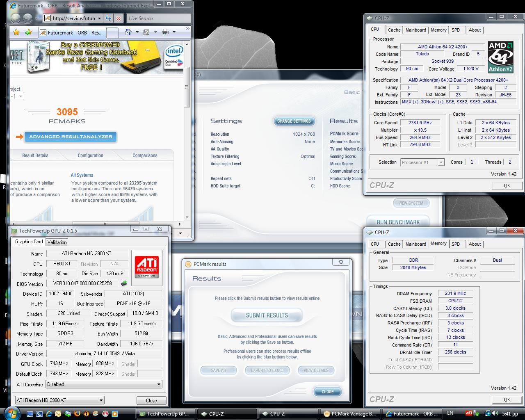Click Close button in GPU-Z
The height and width of the screenshot is (420, 525).
pyautogui.click(x=151, y=401)
